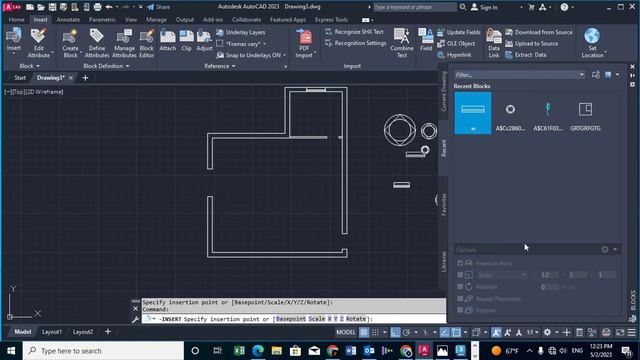The width and height of the screenshot is (640, 360).
Task: Select the Clip reference tool
Action: point(187,40)
